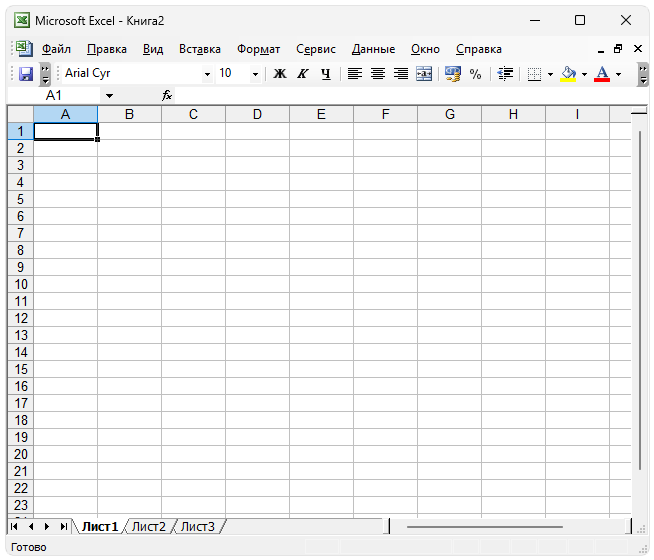Apply red font color button
This screenshot has height=560, width=654.
[x=602, y=74]
